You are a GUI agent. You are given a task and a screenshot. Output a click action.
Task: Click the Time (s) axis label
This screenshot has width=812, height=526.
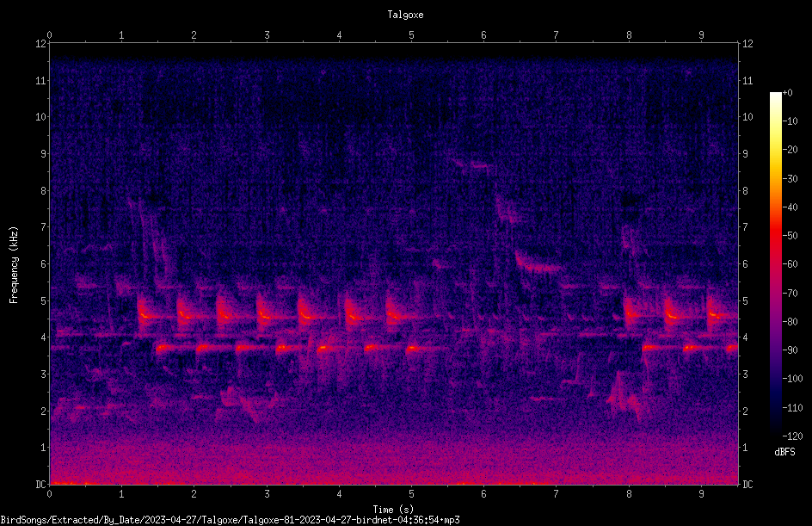coord(393,510)
